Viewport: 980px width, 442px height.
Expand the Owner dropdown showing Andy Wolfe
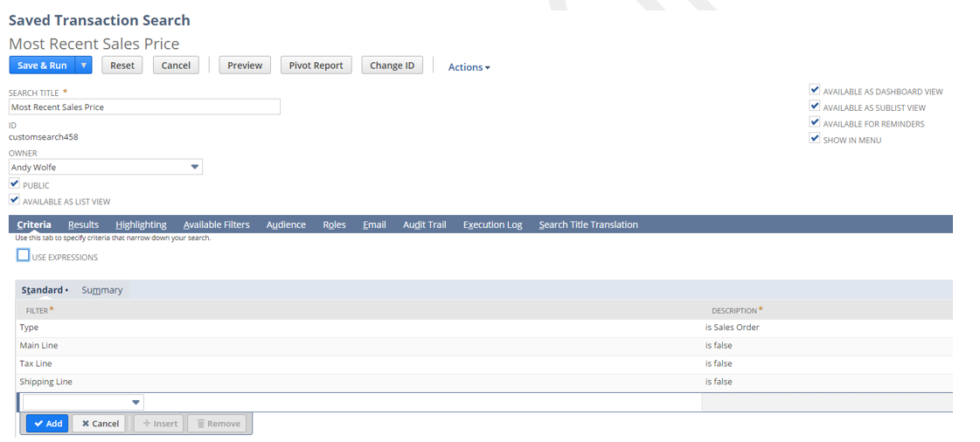(x=194, y=167)
